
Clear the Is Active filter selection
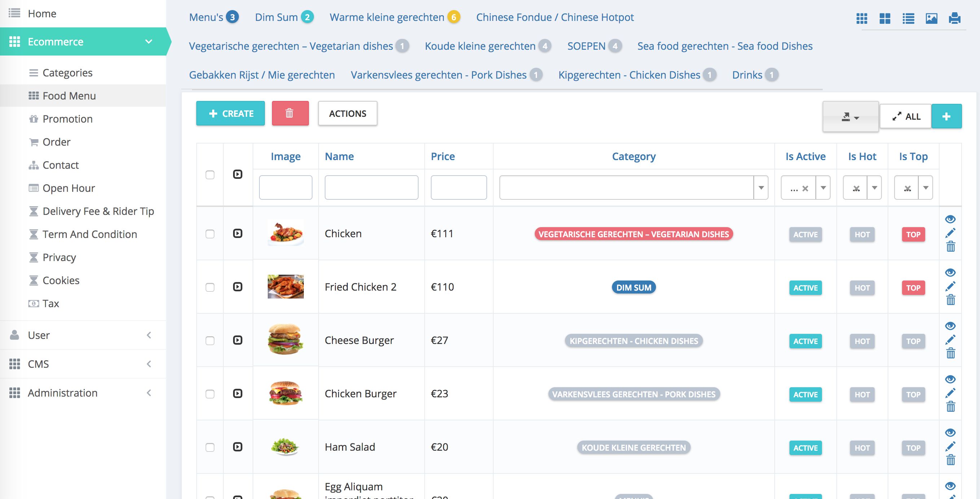[805, 188]
